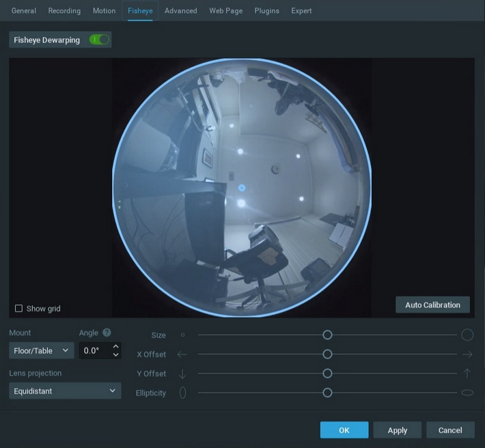The height and width of the screenshot is (448, 485).
Task: Click the Auto Calibration button
Action: (x=432, y=305)
